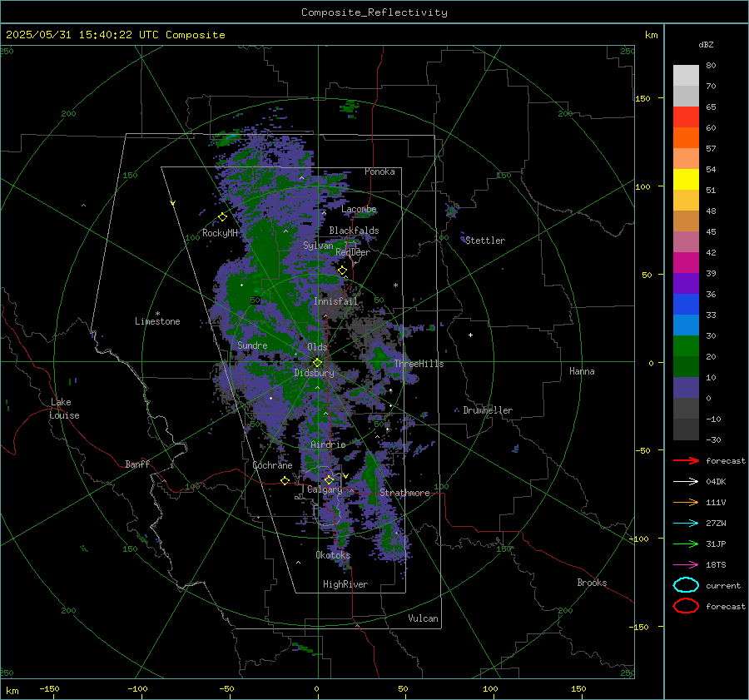The image size is (749, 700).
Task: Click the Innisfail label
Action: tap(335, 301)
